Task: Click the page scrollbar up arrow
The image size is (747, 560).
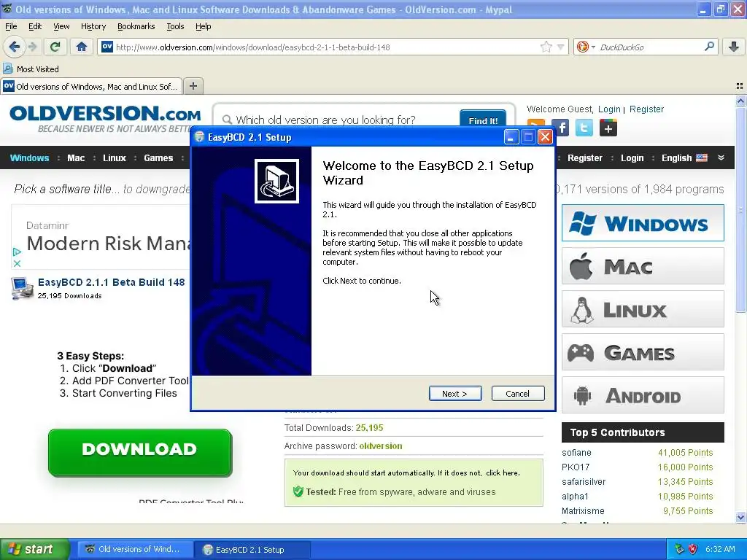Action: tap(740, 101)
